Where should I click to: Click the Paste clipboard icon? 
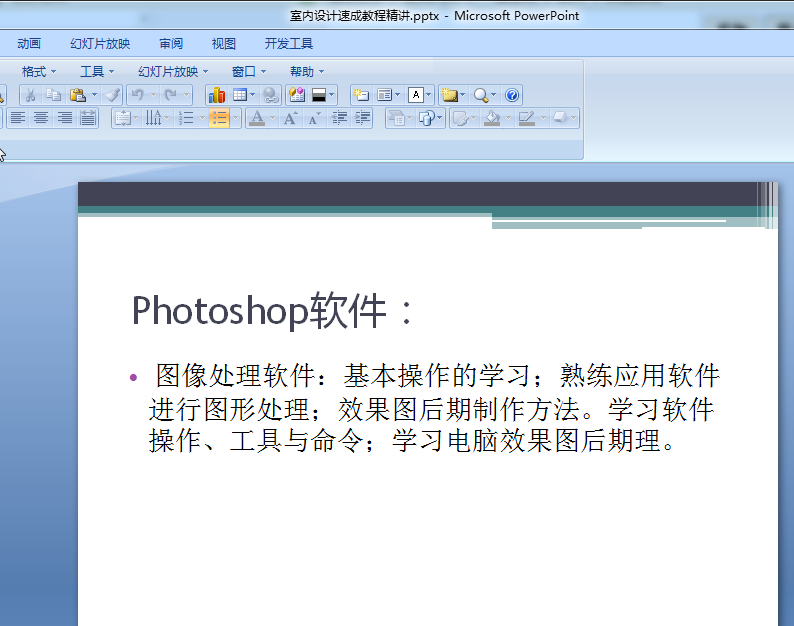[77, 95]
